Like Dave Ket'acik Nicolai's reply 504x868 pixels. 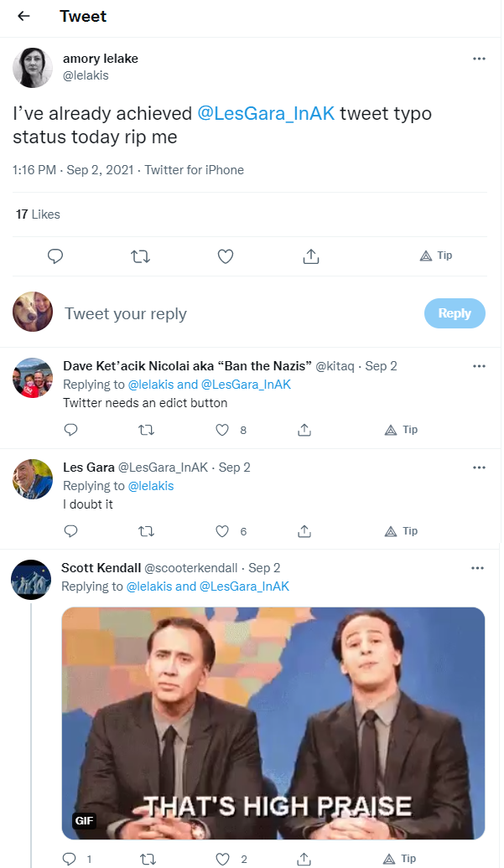click(222, 430)
